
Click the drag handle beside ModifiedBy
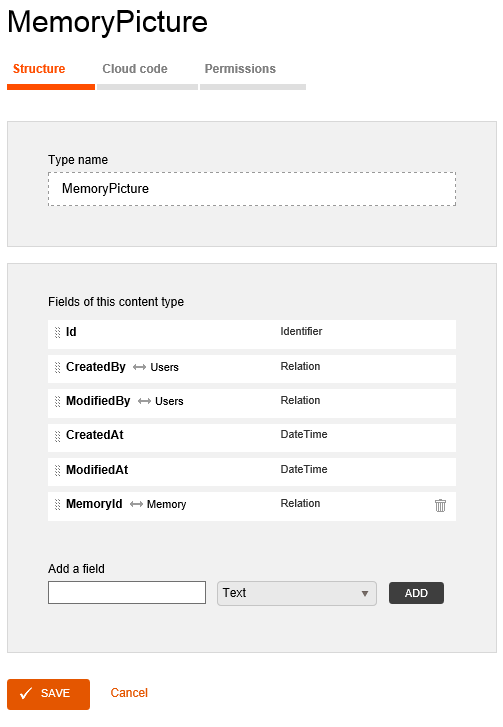tap(57, 401)
